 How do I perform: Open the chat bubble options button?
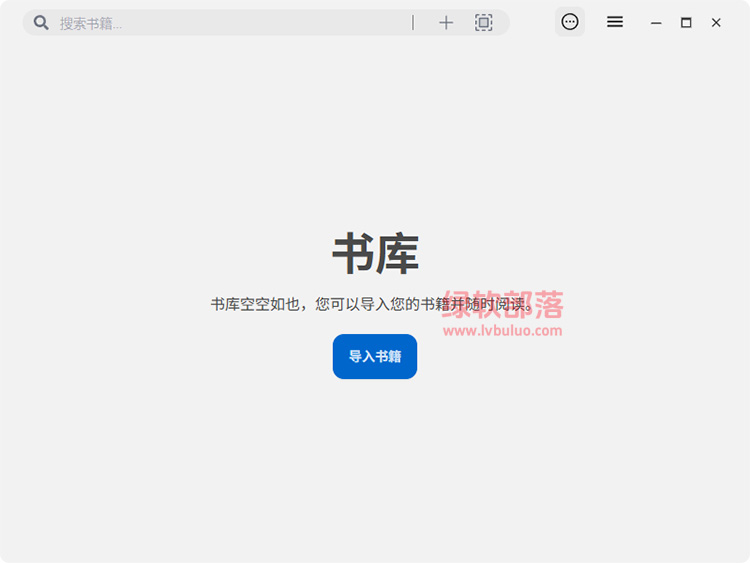570,22
